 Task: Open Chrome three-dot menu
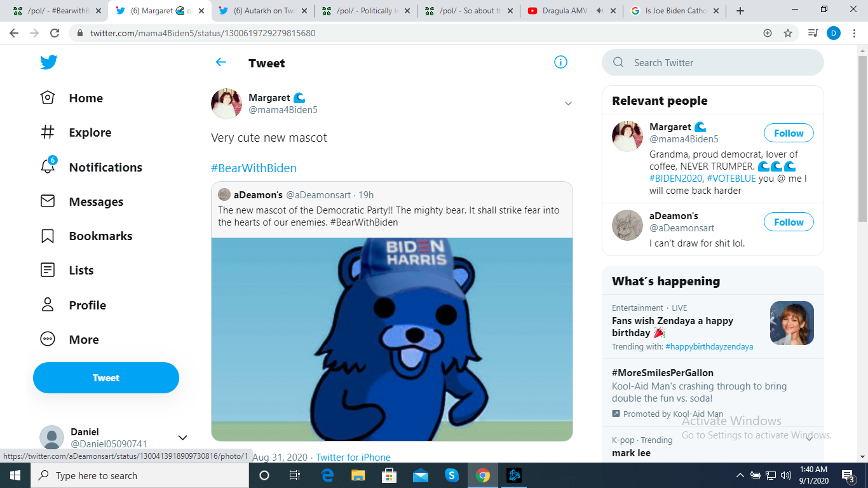pos(855,33)
